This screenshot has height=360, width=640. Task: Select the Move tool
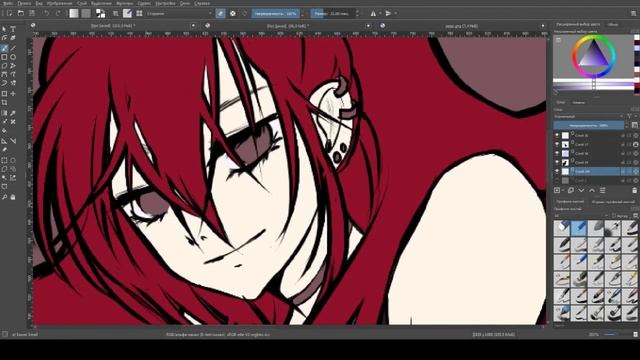pyautogui.click(x=13, y=93)
